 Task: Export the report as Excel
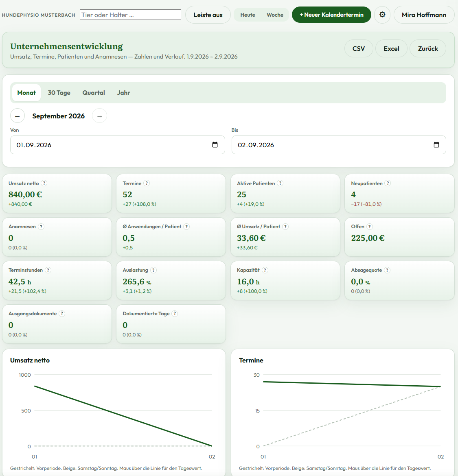click(x=391, y=48)
